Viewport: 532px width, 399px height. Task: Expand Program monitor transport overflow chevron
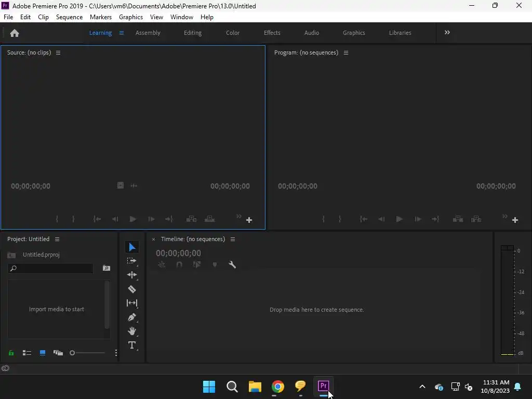(x=505, y=216)
